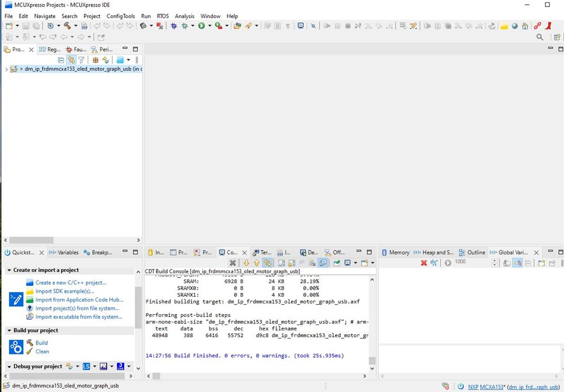Open the Analysis menu
This screenshot has width=564, height=392.
click(x=185, y=16)
